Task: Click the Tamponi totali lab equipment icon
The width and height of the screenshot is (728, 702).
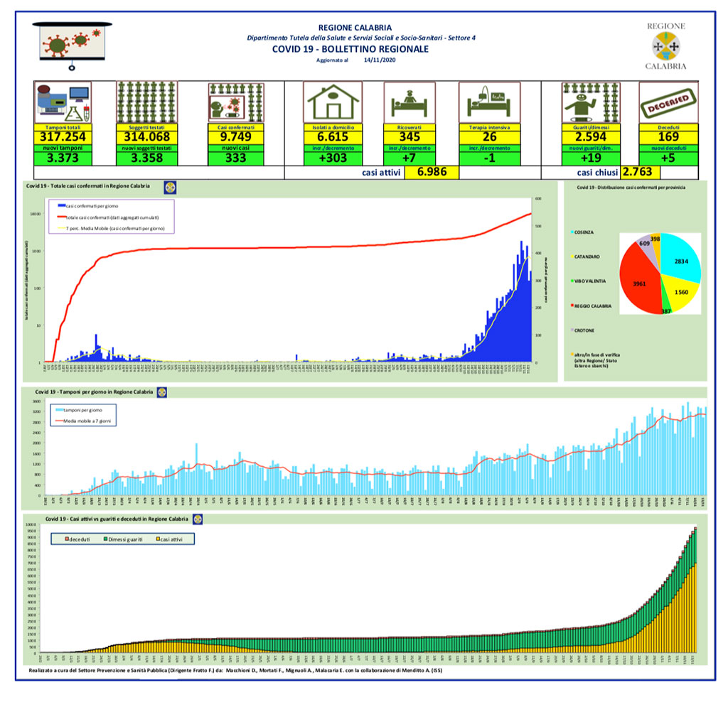Action: coord(63,102)
